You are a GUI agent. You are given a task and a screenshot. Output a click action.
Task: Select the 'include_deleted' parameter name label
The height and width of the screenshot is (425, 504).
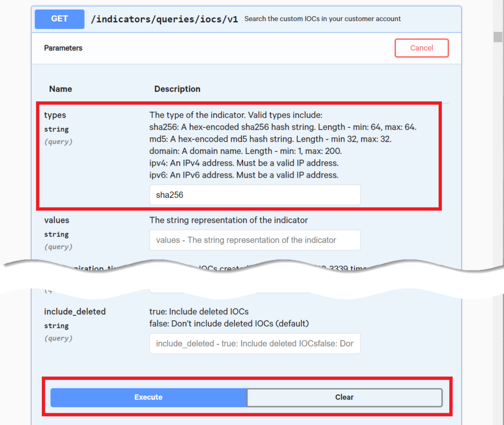(75, 311)
